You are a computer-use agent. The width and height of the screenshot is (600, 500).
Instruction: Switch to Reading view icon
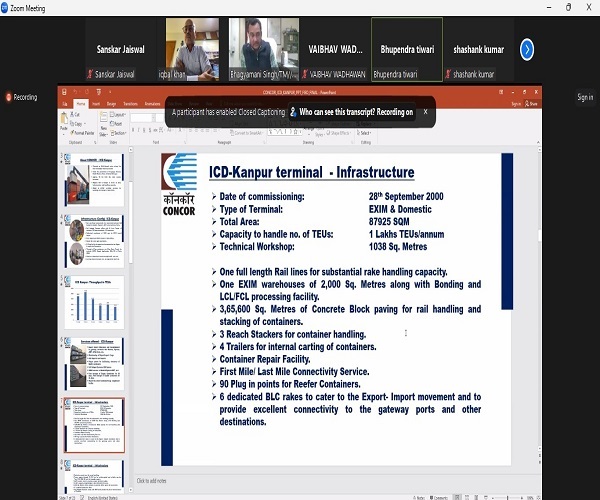(476, 497)
